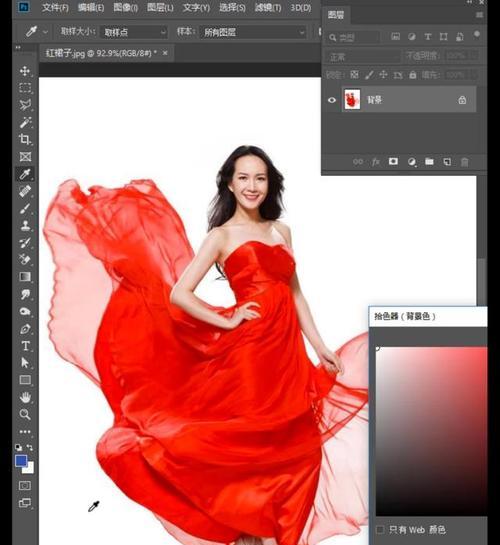This screenshot has width=500, height=545.
Task: Select the Dodge tool
Action: (x=25, y=311)
